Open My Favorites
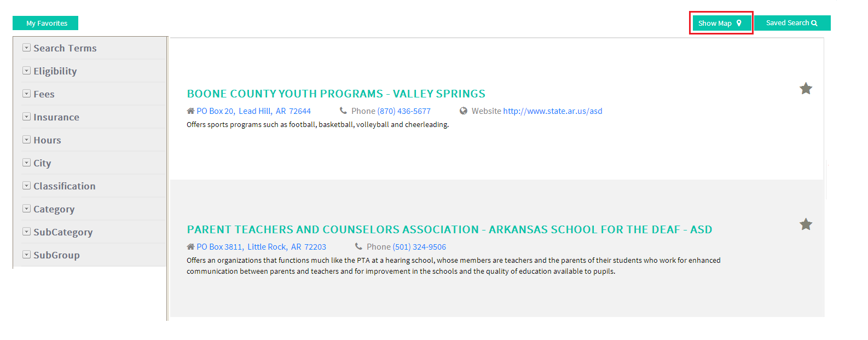This screenshot has width=868, height=340. point(45,23)
